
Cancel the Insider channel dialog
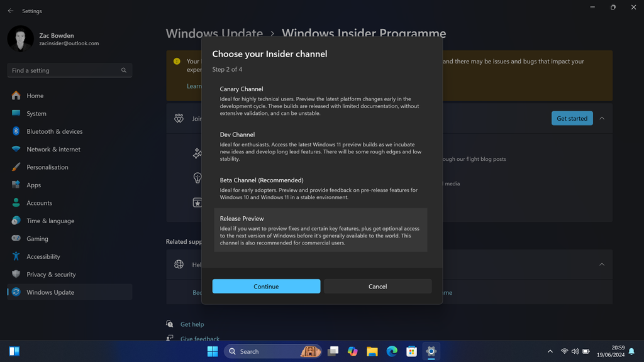pos(377,286)
